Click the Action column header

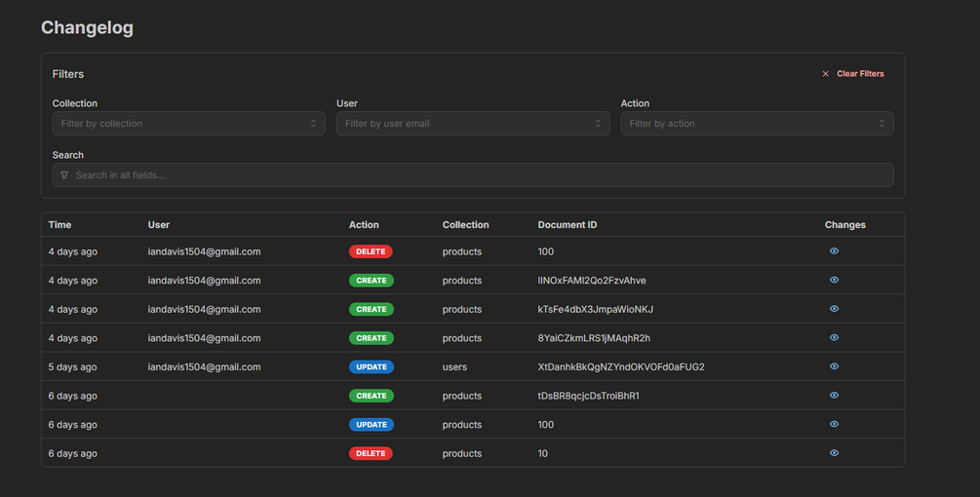pyautogui.click(x=364, y=225)
